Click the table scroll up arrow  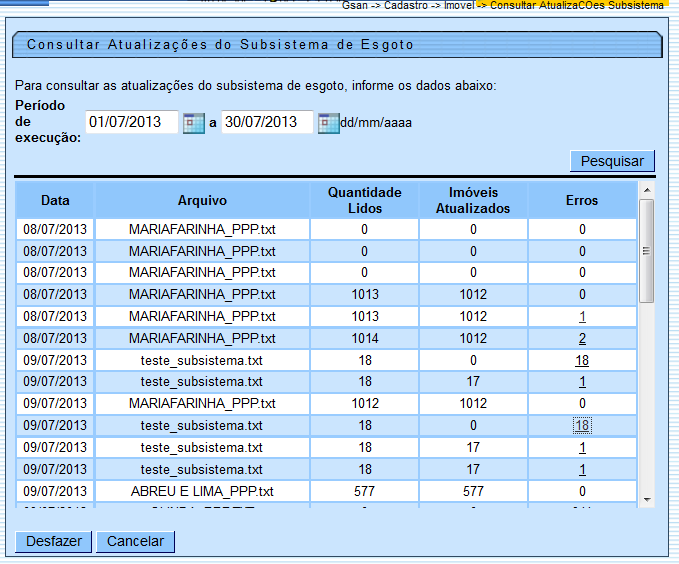pyautogui.click(x=646, y=189)
